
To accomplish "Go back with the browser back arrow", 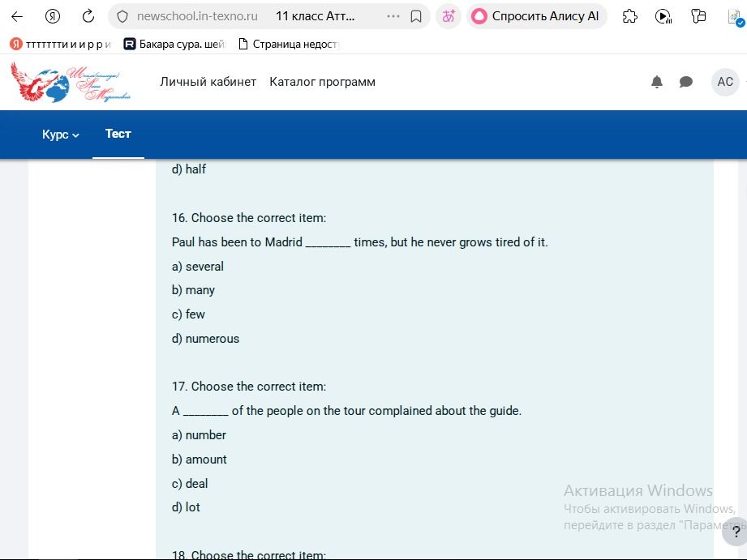I will click(17, 17).
